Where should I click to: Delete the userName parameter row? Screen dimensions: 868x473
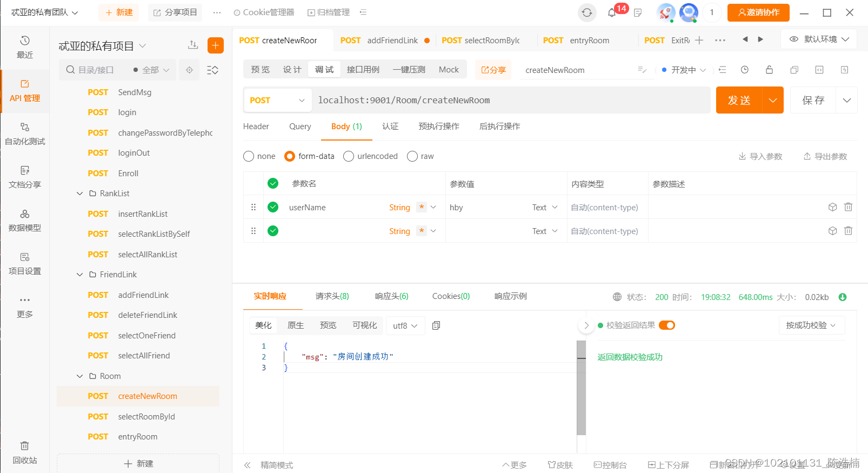click(849, 207)
